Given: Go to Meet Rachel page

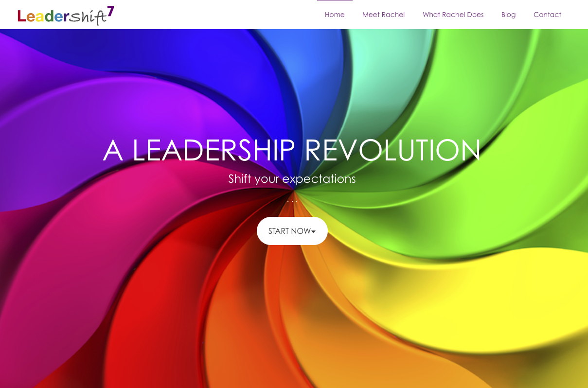Looking at the screenshot, I should pos(383,15).
